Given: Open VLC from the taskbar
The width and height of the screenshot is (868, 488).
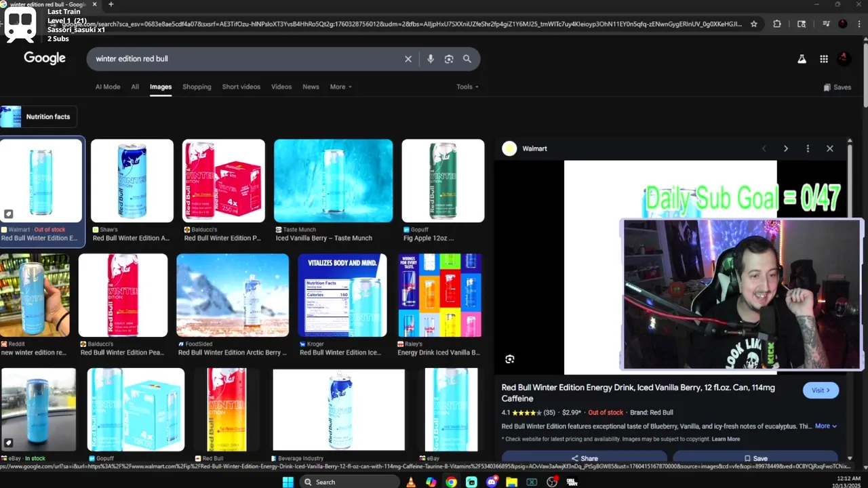Looking at the screenshot, I should click(x=410, y=482).
